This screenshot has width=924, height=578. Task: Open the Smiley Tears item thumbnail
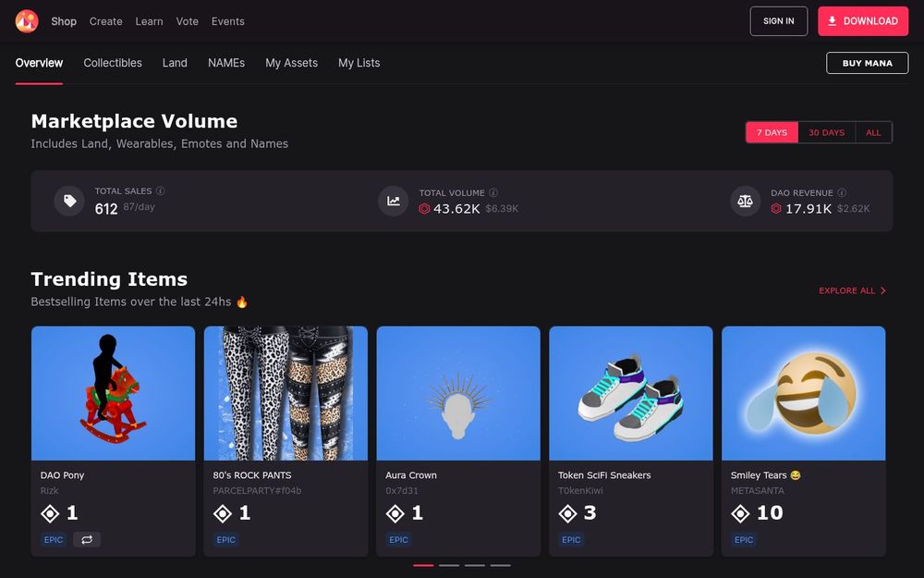pyautogui.click(x=804, y=393)
